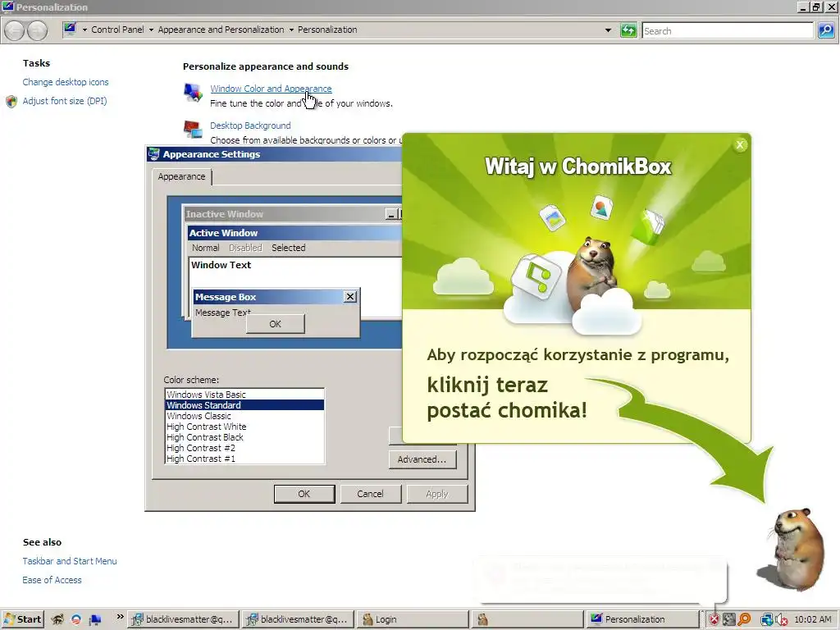Open Taskbar and Start Menu link

coord(70,561)
